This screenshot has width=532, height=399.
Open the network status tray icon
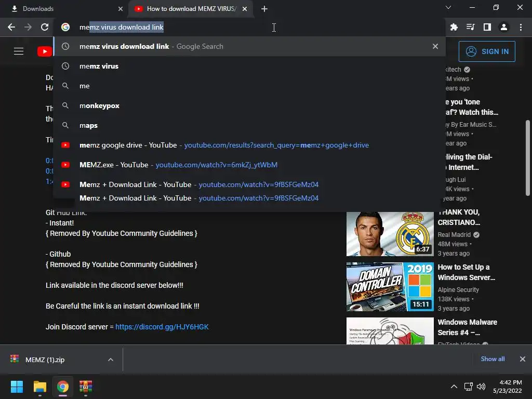click(x=469, y=387)
